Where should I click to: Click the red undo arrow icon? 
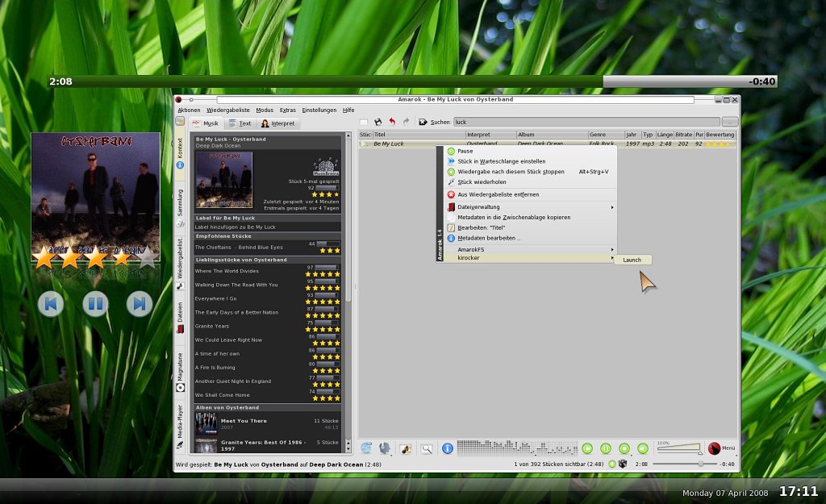[x=392, y=123]
